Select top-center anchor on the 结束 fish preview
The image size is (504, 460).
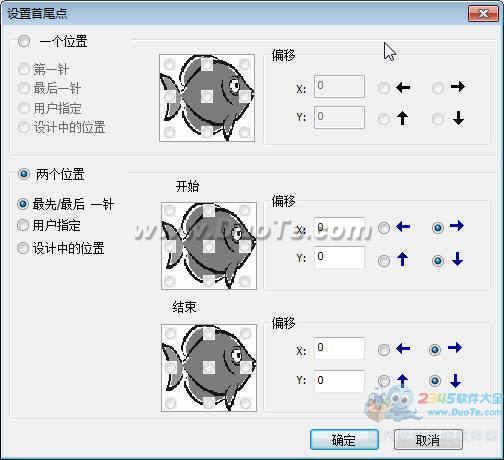click(x=209, y=333)
